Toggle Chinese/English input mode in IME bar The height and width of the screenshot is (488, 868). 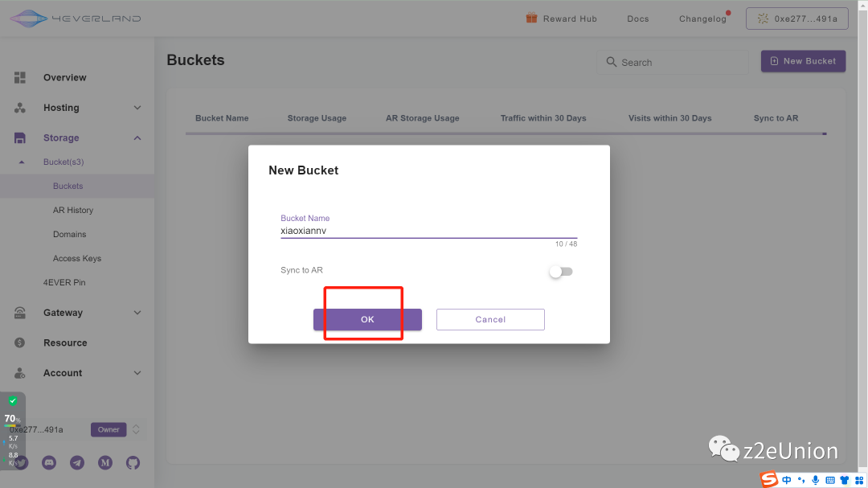[x=787, y=480]
